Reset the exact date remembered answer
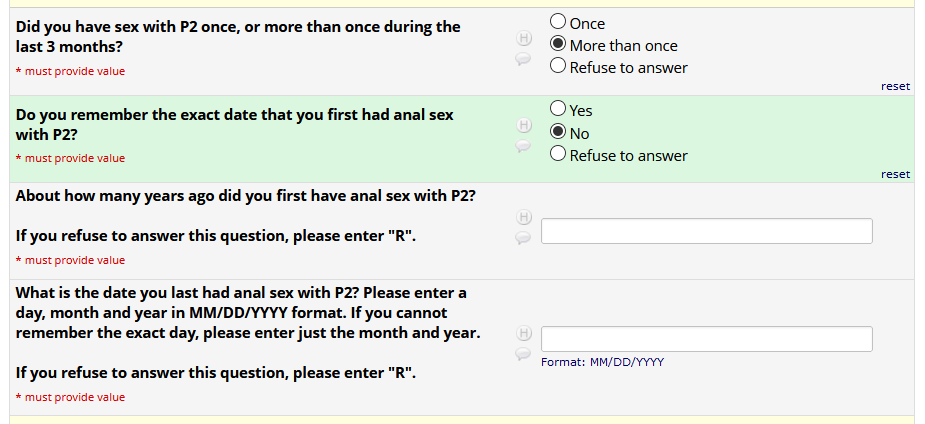Screen dimensions: 925x424 click(895, 174)
